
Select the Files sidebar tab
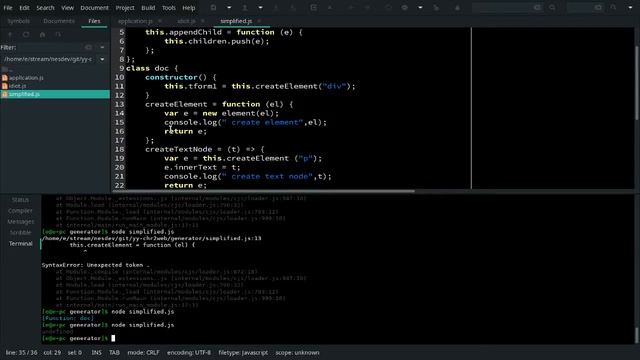(x=94, y=21)
